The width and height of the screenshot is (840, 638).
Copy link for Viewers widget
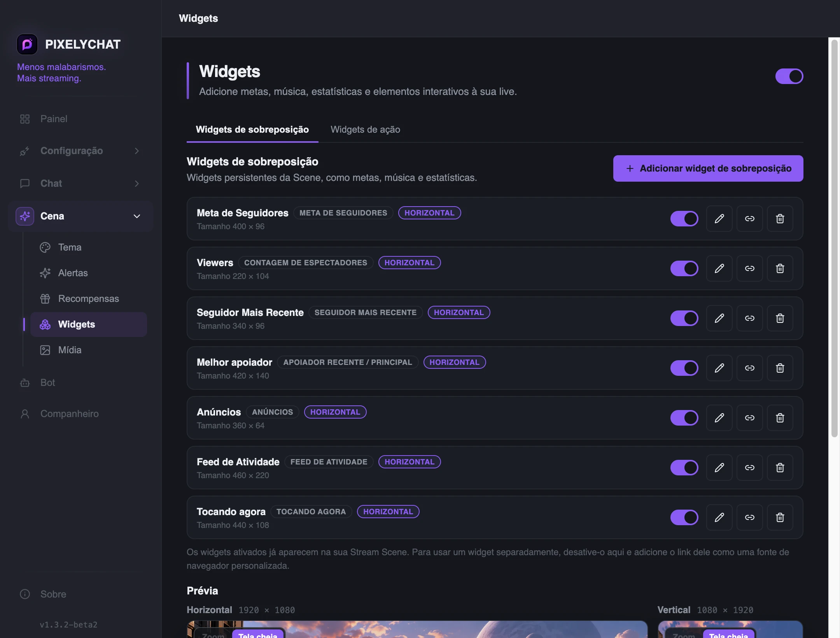pyautogui.click(x=749, y=268)
